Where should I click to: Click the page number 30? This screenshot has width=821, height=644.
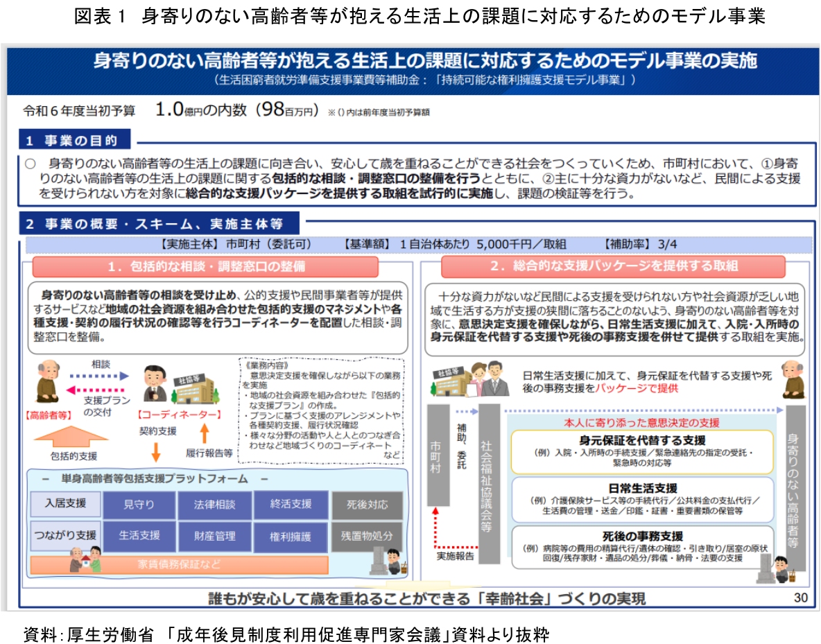(x=801, y=598)
